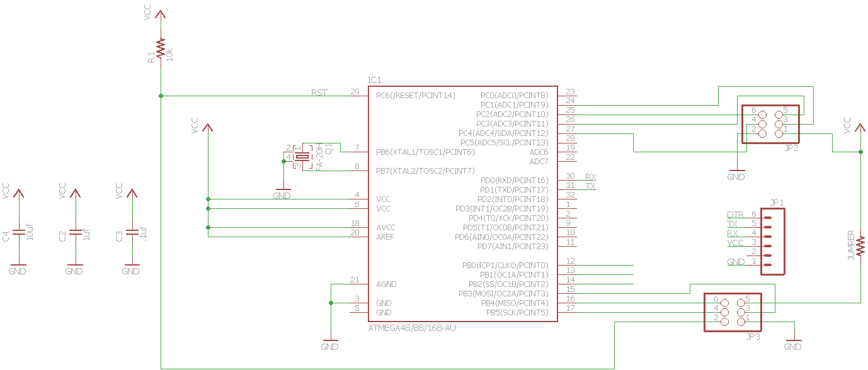Click the FA-20H crystal value label

click(x=319, y=156)
